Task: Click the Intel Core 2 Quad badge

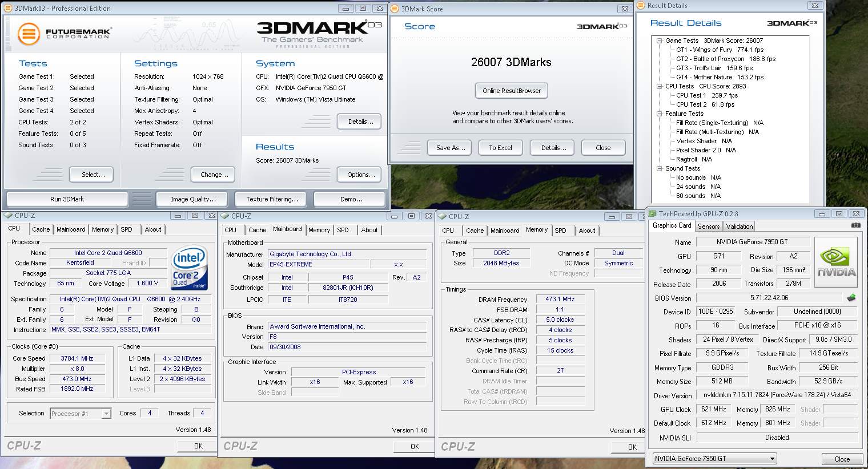Action: tap(189, 268)
